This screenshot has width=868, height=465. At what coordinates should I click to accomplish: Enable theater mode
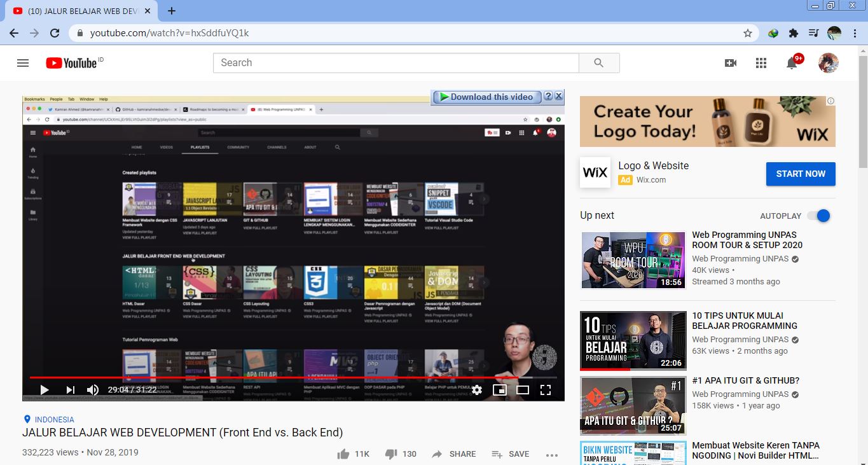(523, 390)
